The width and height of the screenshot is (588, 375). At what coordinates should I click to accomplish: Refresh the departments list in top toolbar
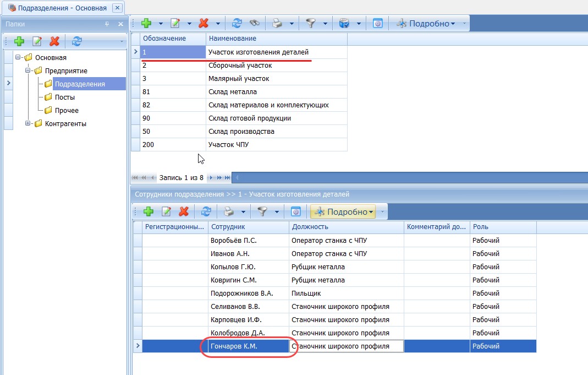pos(237,23)
